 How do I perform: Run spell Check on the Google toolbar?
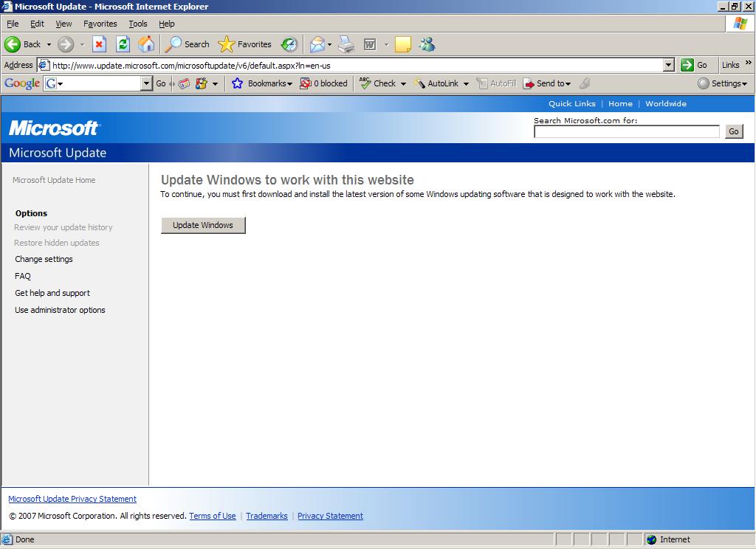[x=377, y=83]
